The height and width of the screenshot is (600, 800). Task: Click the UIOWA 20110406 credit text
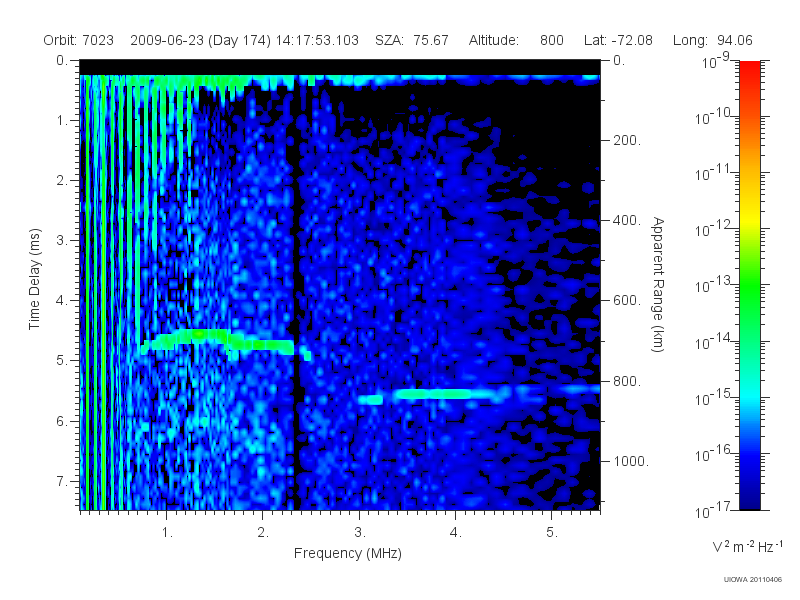tap(753, 580)
